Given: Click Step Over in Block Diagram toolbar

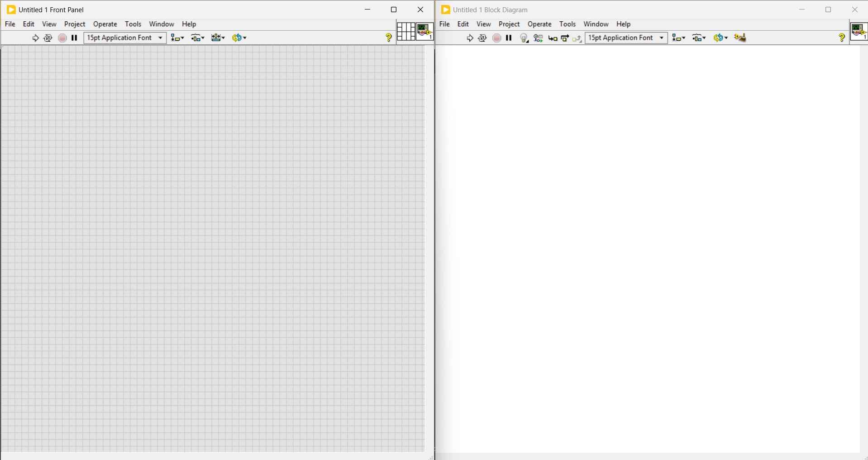Looking at the screenshot, I should click(565, 38).
